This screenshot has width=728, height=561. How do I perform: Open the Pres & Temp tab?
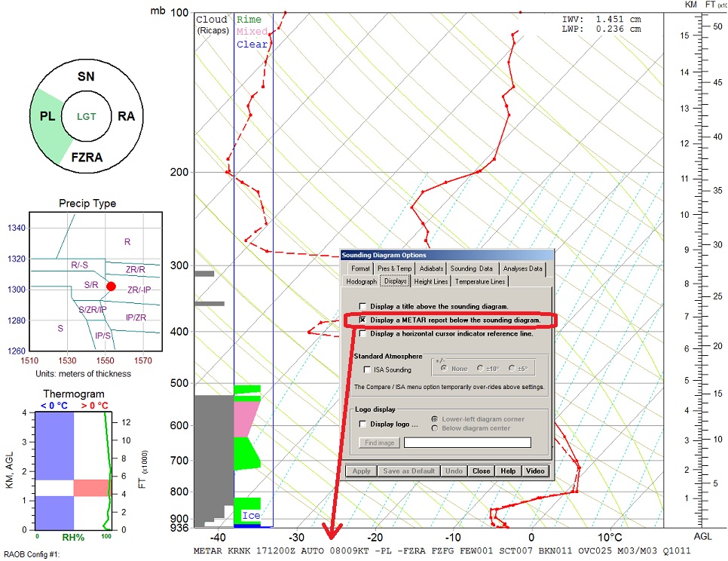[x=395, y=268]
